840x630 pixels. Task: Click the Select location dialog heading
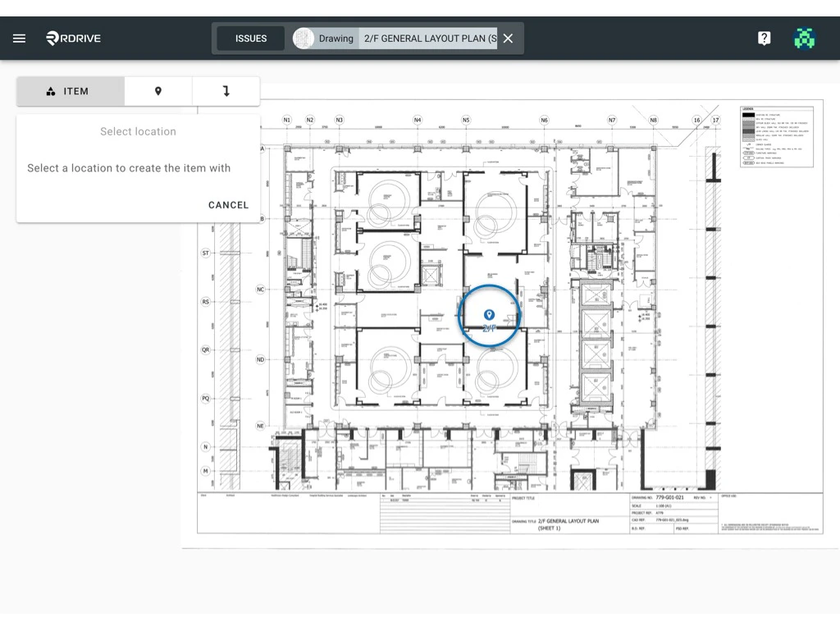coord(137,131)
